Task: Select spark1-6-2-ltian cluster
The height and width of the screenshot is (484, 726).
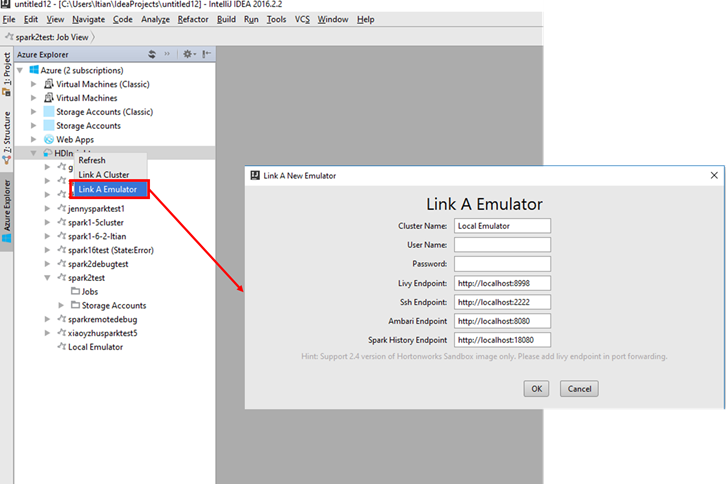Action: [97, 236]
